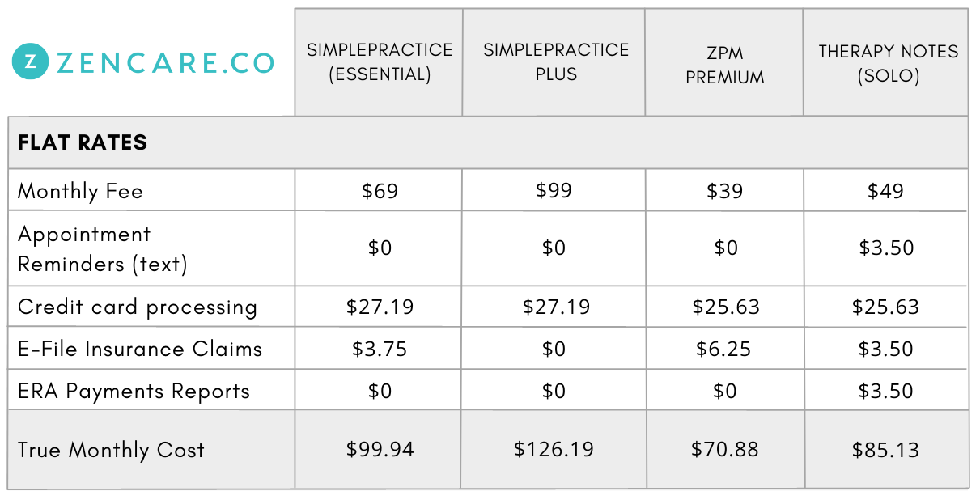
Task: Click the Zencare circular Z logo icon
Action: coord(30,62)
